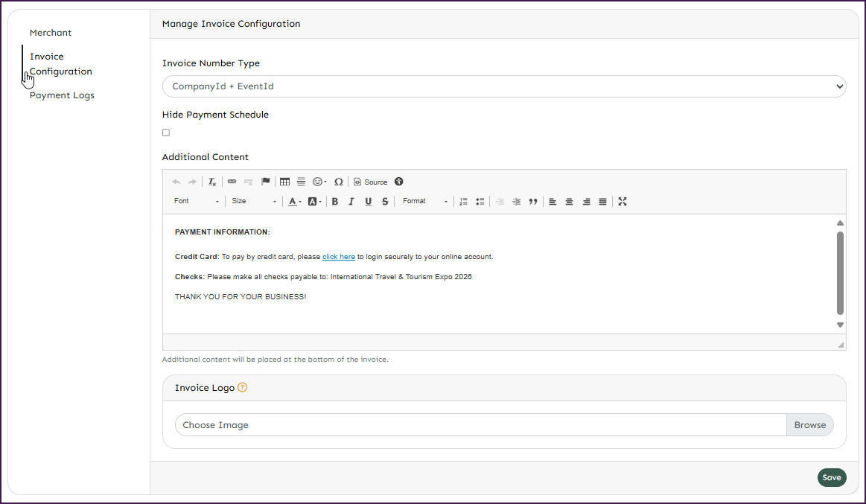
Task: Insert a special character with Omega icon
Action: (x=339, y=182)
